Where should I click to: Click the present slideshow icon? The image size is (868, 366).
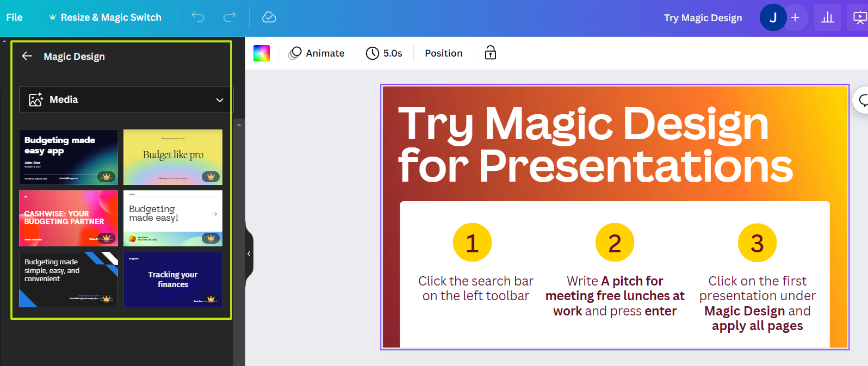pos(859,17)
